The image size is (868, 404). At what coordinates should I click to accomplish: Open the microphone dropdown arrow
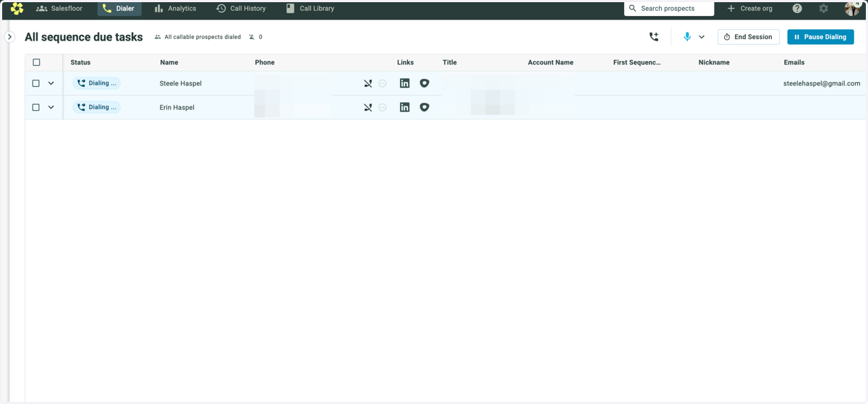[702, 37]
